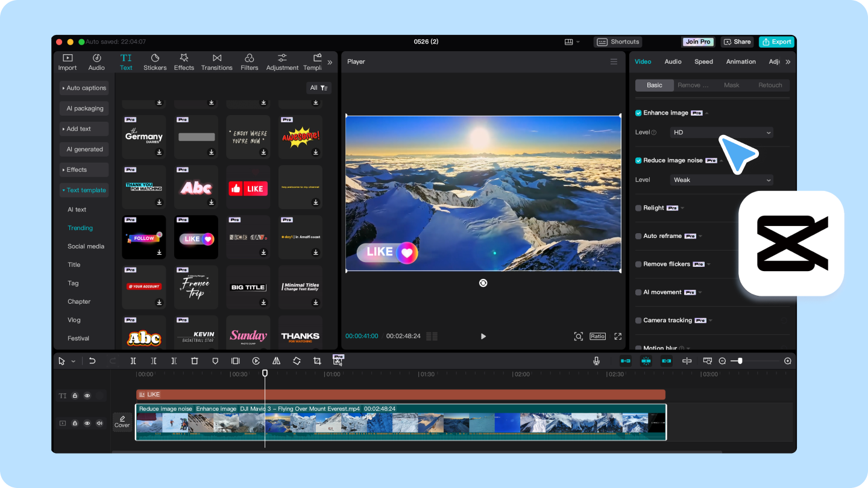
Task: Uncheck the Enhance image checkbox
Action: coord(638,113)
